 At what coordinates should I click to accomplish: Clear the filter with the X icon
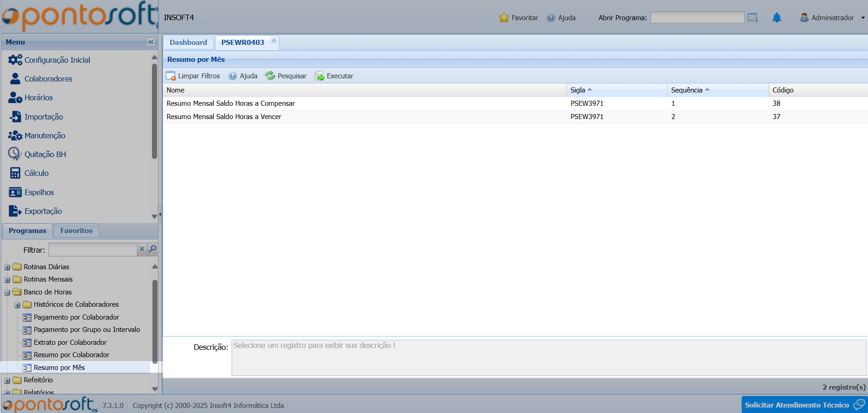[x=142, y=249]
